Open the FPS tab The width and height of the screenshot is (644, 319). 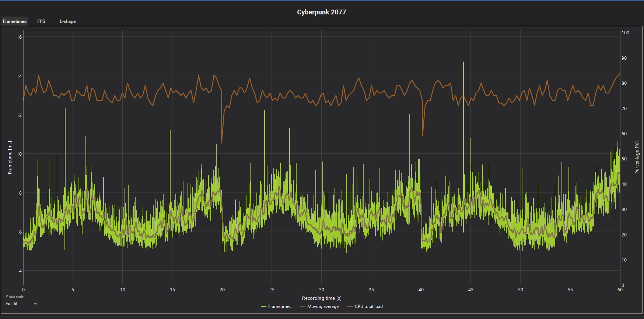coord(41,21)
